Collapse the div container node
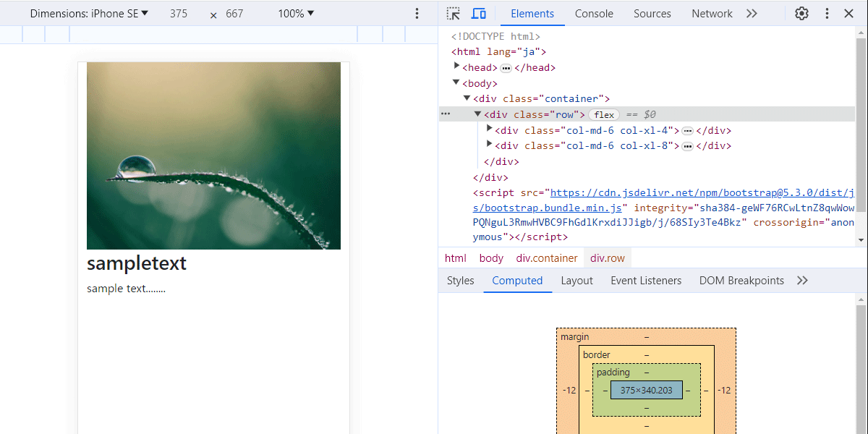 point(467,98)
